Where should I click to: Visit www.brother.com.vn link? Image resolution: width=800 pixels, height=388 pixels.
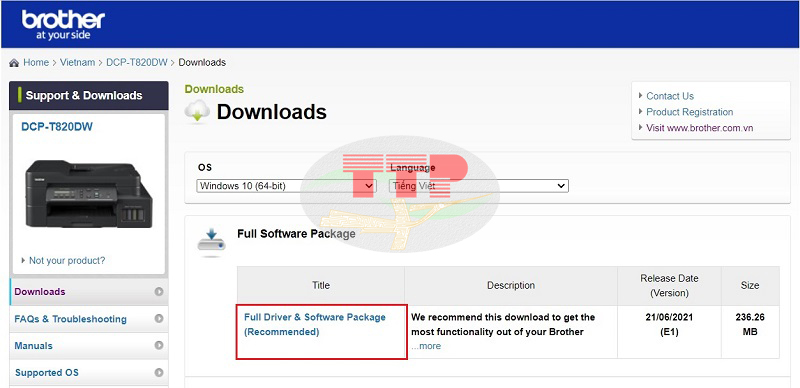699,128
